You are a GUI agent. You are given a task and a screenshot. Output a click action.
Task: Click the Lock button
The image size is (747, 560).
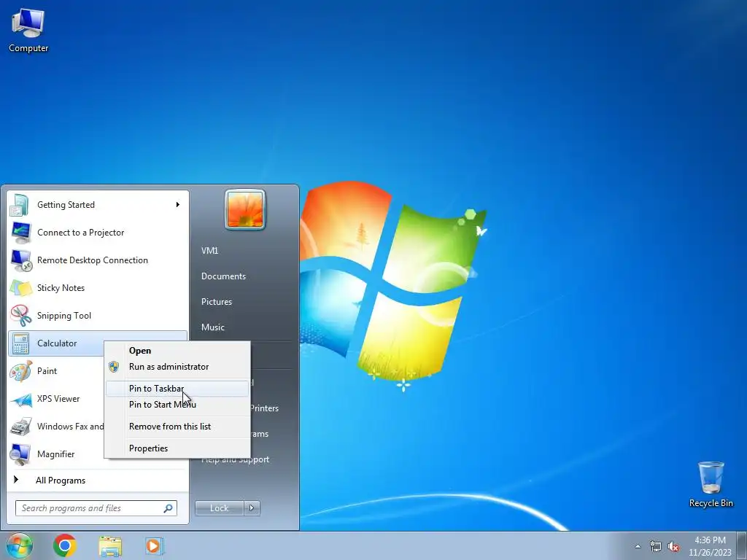(219, 508)
